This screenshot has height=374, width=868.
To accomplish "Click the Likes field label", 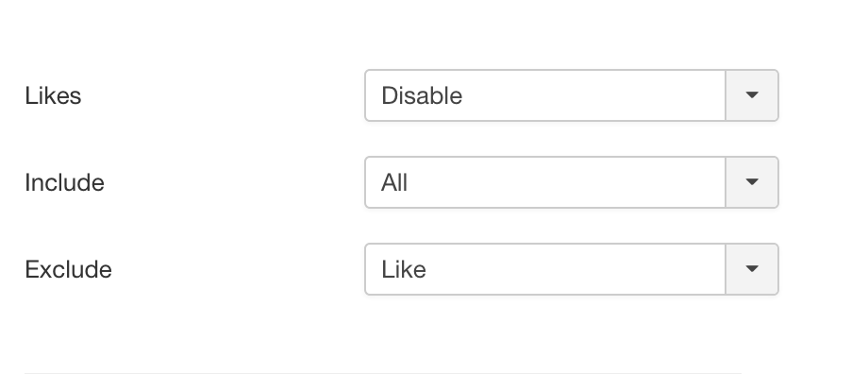I will pyautogui.click(x=53, y=95).
